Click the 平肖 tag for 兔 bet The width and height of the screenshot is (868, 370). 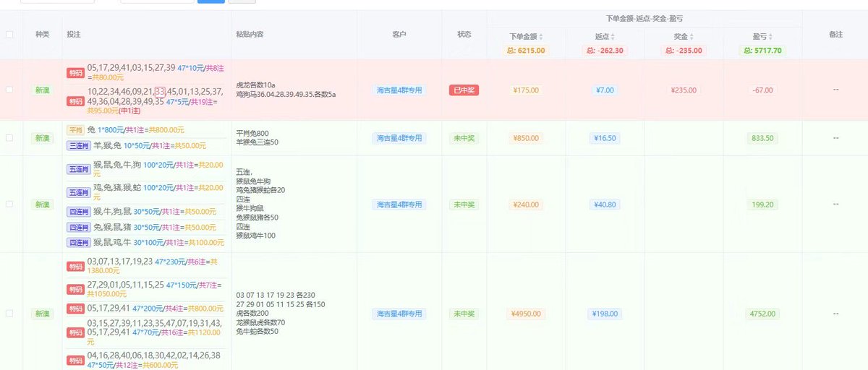[75, 130]
